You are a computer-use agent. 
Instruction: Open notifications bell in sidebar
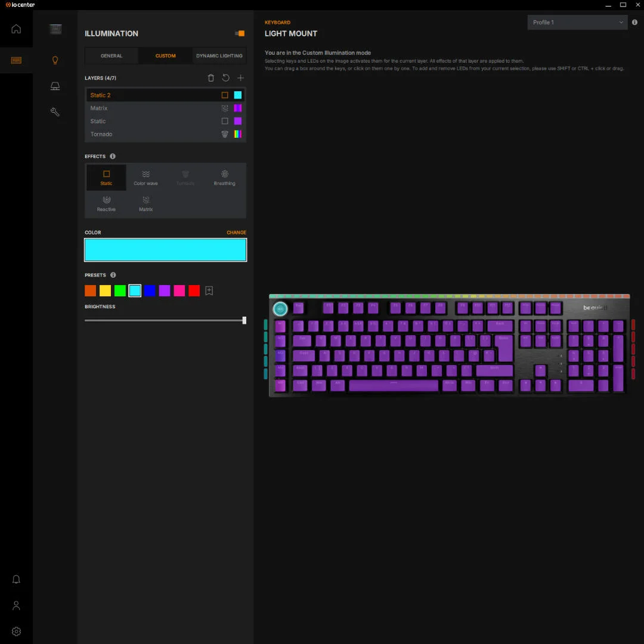tap(16, 579)
